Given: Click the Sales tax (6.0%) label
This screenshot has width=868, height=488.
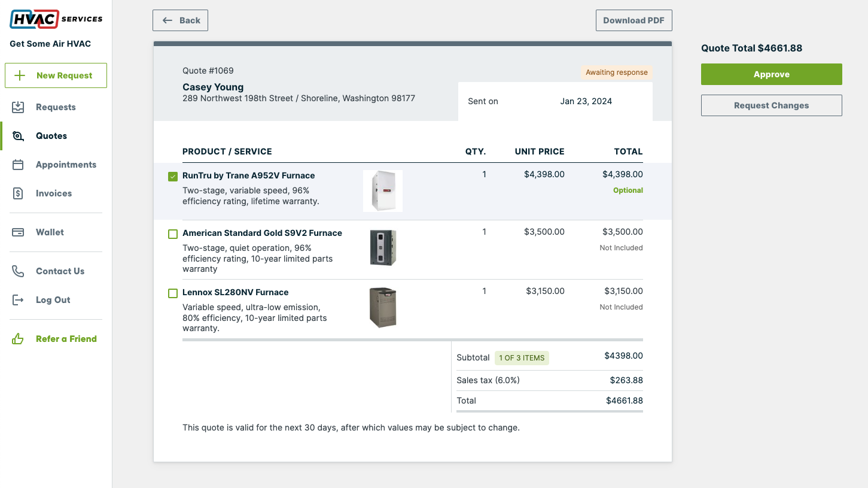Looking at the screenshot, I should pos(488,380).
